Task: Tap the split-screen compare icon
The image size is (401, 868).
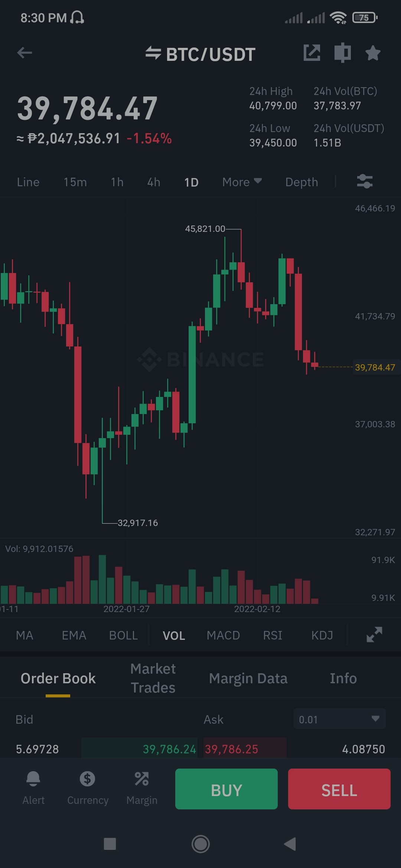Action: 342,53
